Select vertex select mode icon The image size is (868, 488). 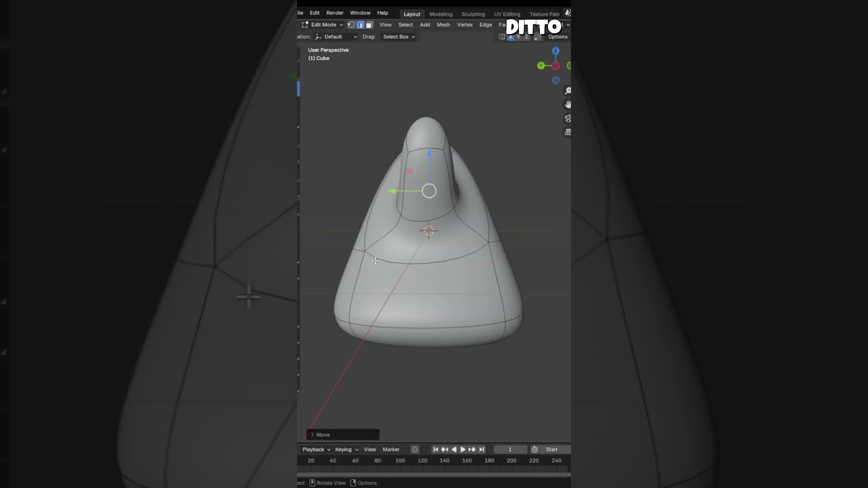click(351, 24)
